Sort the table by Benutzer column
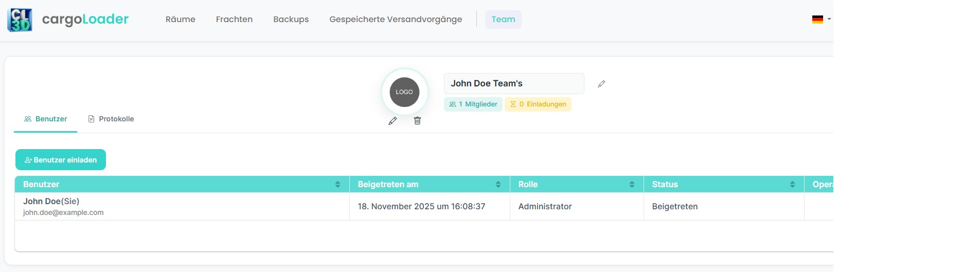The image size is (980, 272). coord(337,185)
